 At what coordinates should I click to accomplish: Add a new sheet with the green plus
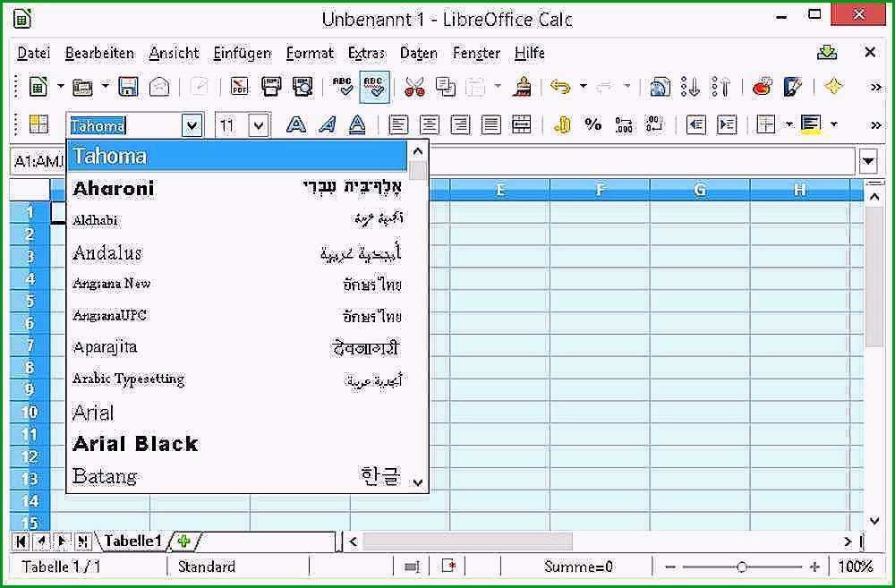[x=183, y=541]
